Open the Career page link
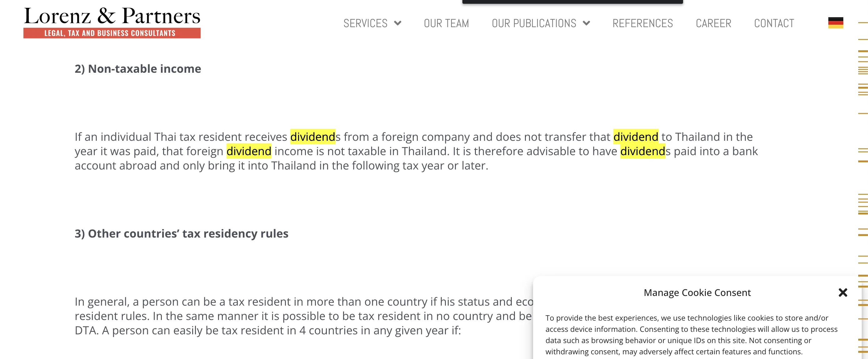This screenshot has width=868, height=359. (713, 23)
